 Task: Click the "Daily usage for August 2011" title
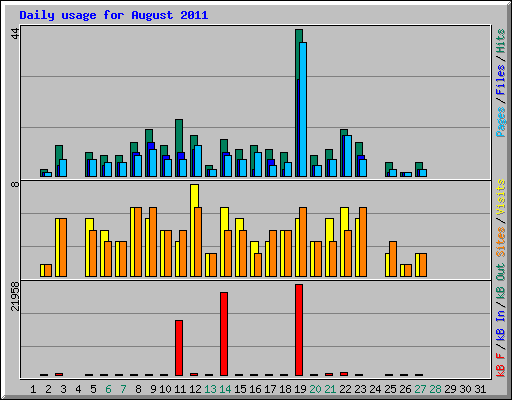tap(114, 16)
